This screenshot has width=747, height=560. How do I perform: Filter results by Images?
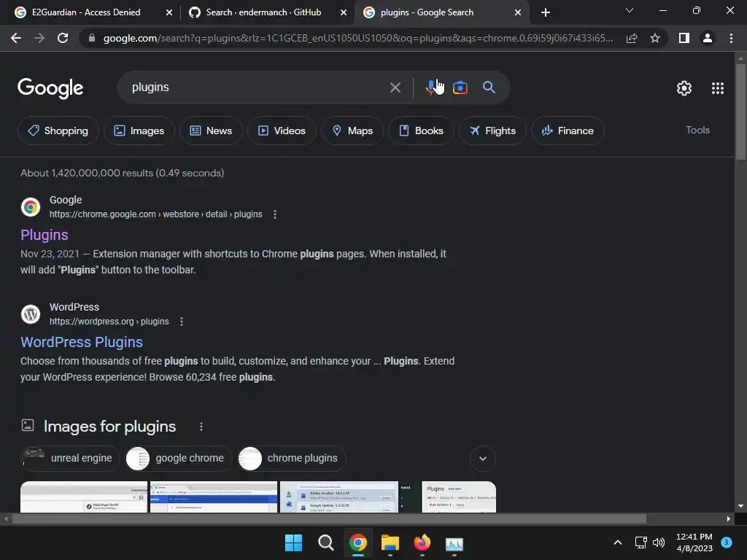coord(139,131)
